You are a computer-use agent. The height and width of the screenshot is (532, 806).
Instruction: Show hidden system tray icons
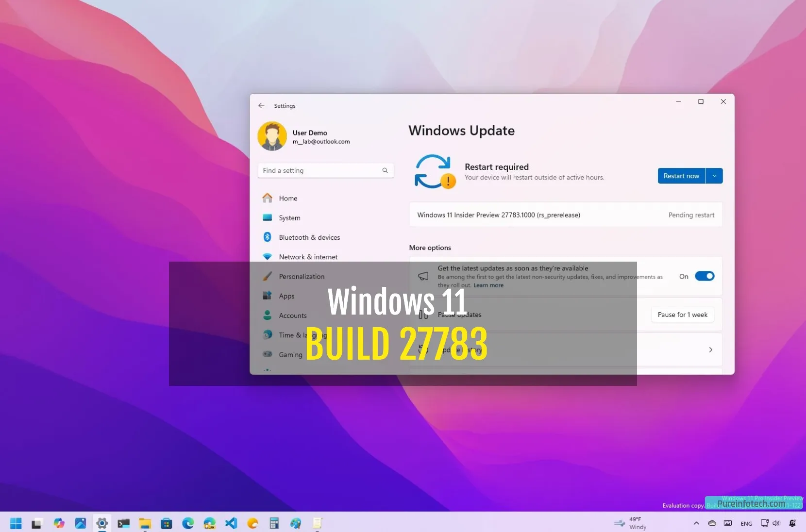click(696, 523)
